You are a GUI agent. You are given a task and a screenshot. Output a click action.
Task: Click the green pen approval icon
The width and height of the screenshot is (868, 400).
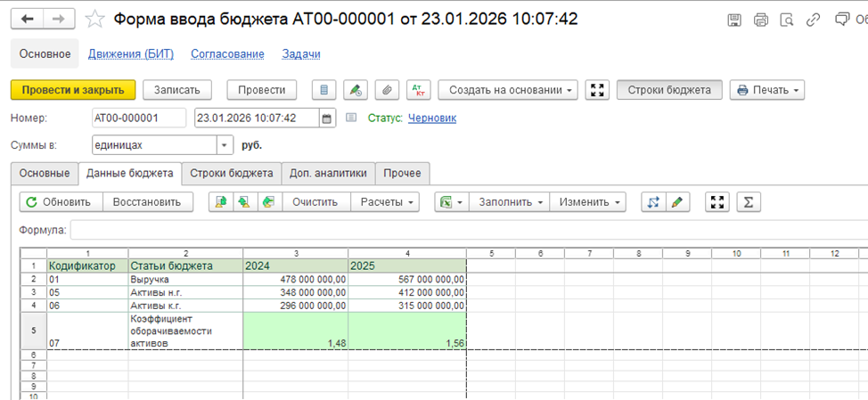[356, 90]
